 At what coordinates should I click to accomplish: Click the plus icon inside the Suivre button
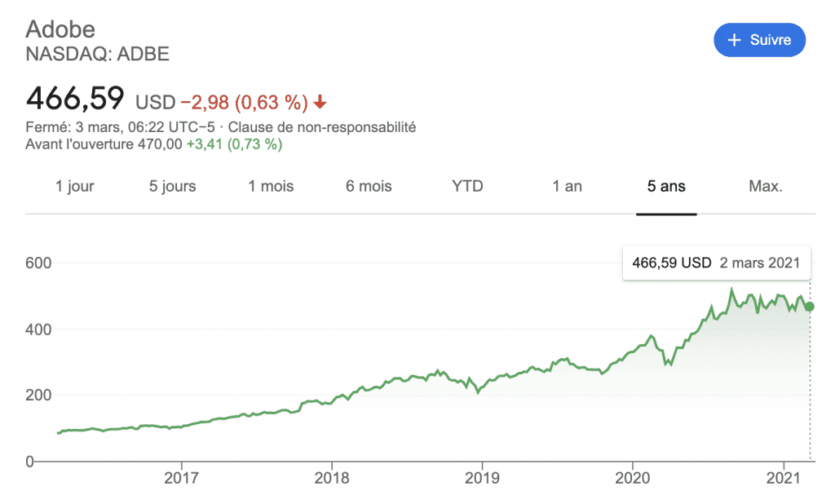coord(734,40)
